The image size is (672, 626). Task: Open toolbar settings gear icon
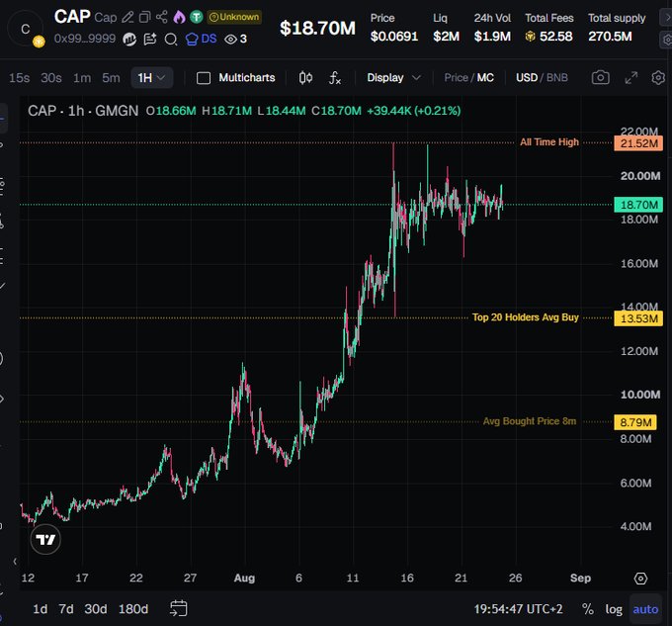click(x=658, y=77)
